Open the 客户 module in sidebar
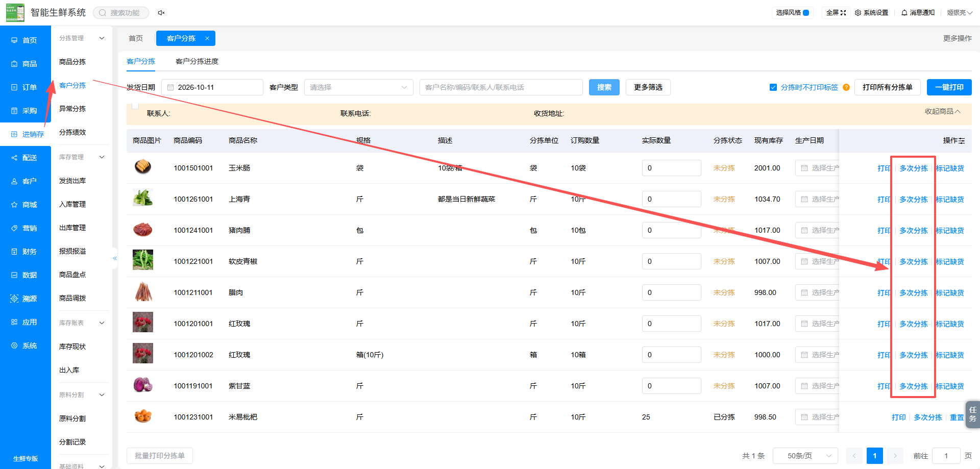Image resolution: width=980 pixels, height=469 pixels. (x=25, y=181)
